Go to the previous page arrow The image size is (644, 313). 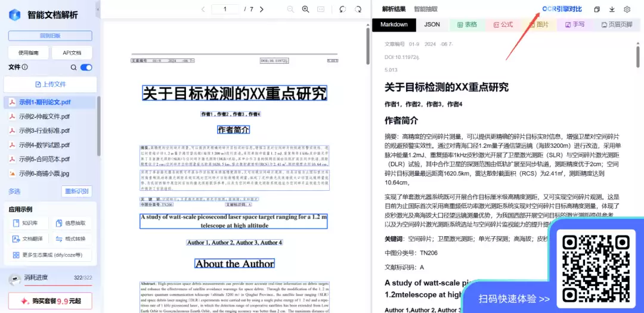click(203, 9)
